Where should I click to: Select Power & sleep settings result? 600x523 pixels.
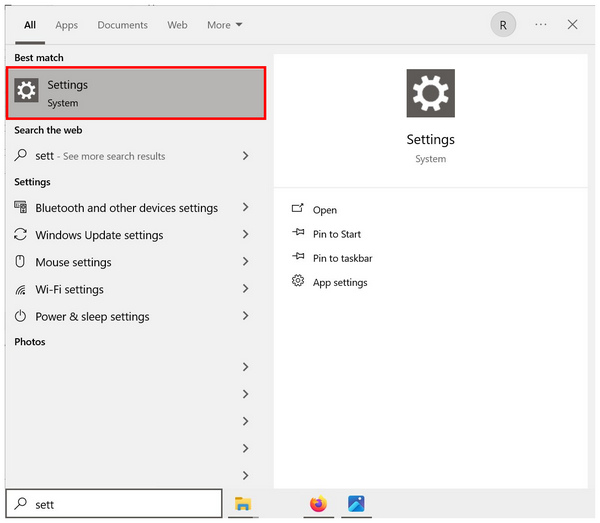pyautogui.click(x=93, y=317)
